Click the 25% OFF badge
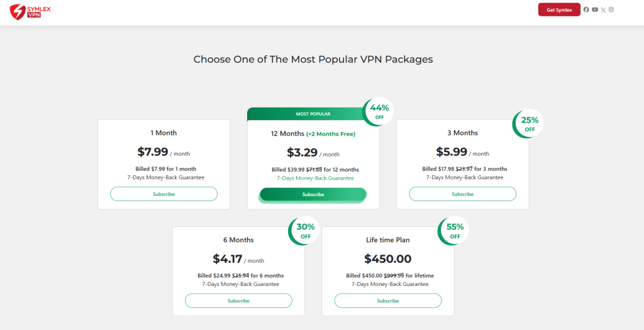The image size is (644, 330). point(530,124)
